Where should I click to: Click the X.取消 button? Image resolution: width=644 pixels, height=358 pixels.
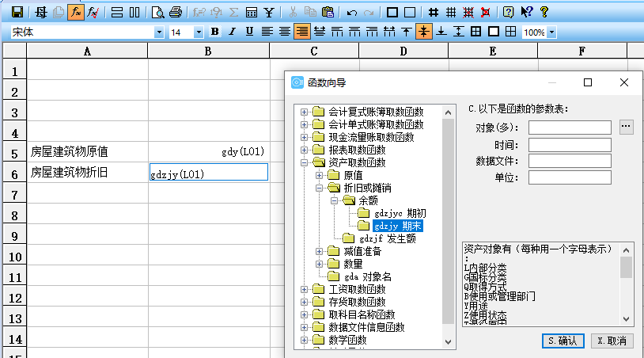coord(612,340)
